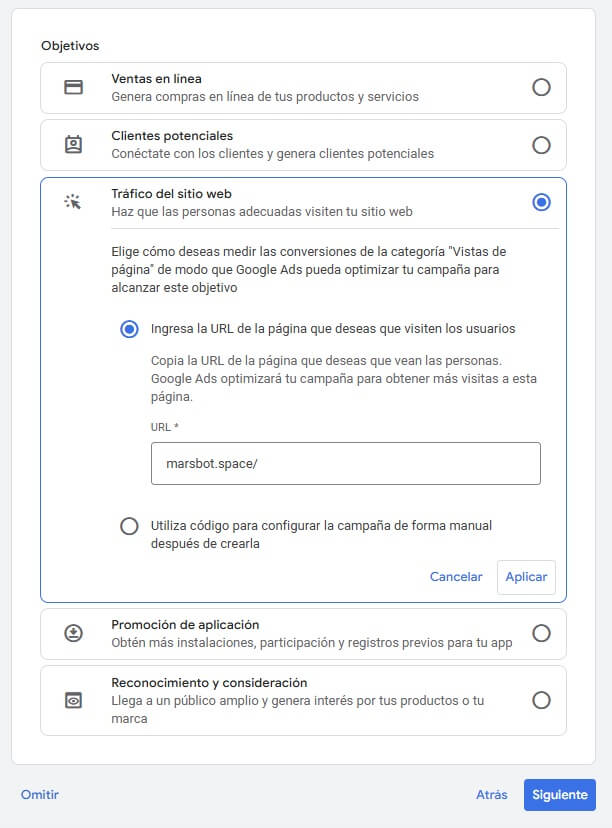Click the Ventas en línea credit card icon
Viewport: 612px width, 828px height.
point(73,87)
